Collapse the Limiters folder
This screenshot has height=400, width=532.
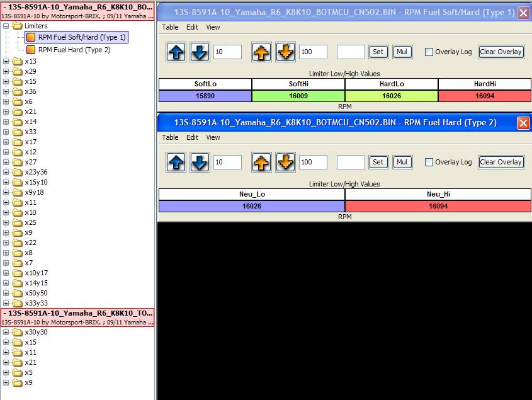pos(6,26)
